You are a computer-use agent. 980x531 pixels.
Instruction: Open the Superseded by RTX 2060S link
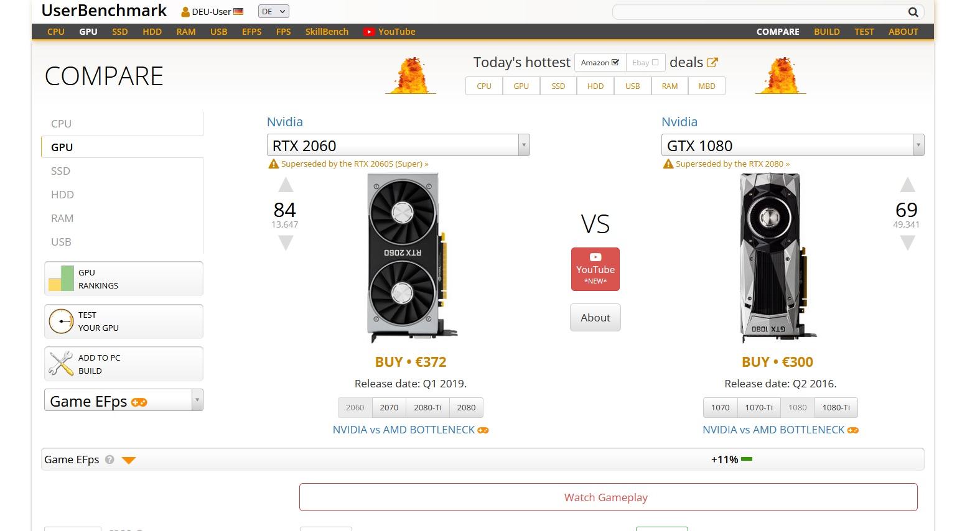[355, 164]
